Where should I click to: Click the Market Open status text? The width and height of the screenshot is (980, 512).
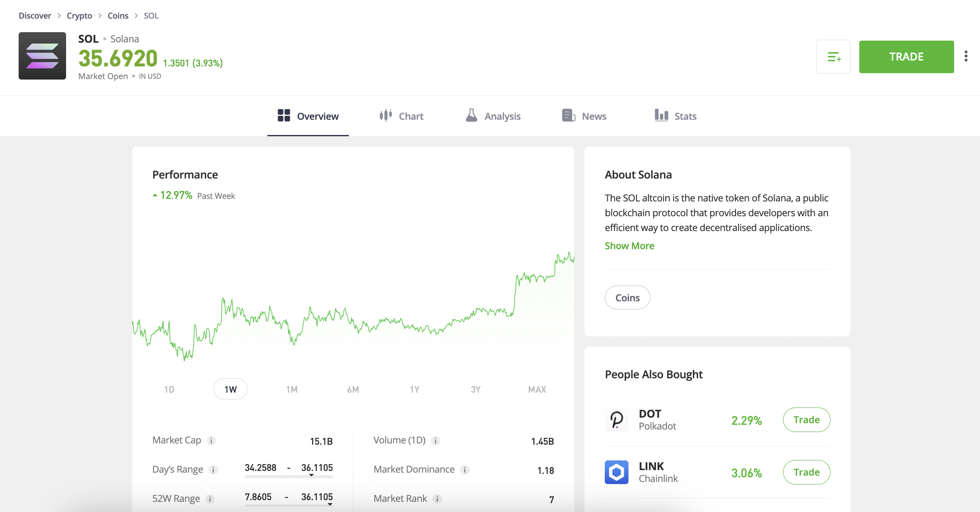tap(103, 76)
